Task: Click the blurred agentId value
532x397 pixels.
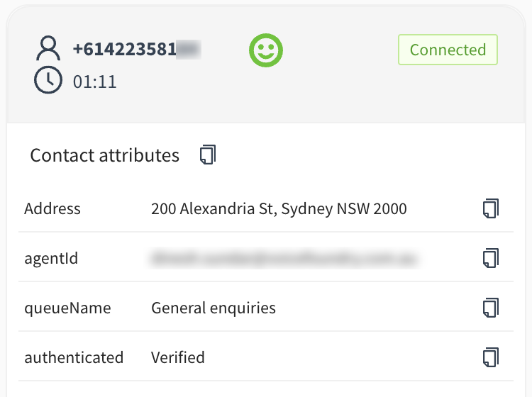Action: [x=284, y=258]
